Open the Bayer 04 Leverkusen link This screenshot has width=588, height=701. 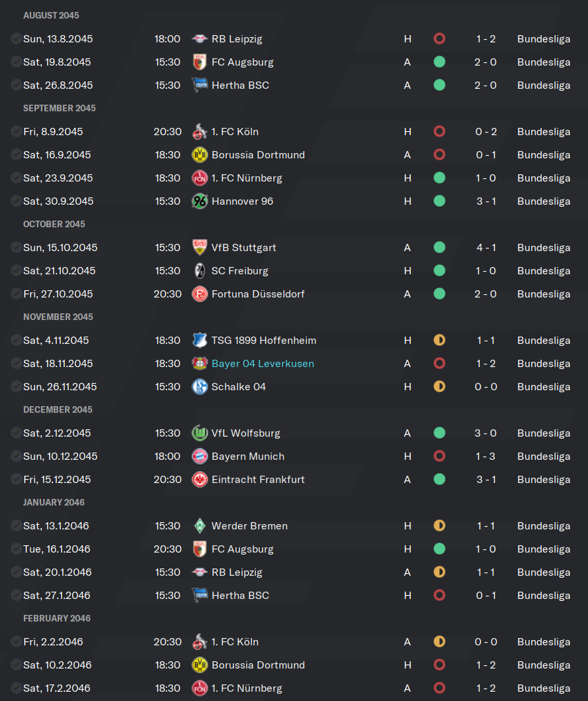(263, 364)
